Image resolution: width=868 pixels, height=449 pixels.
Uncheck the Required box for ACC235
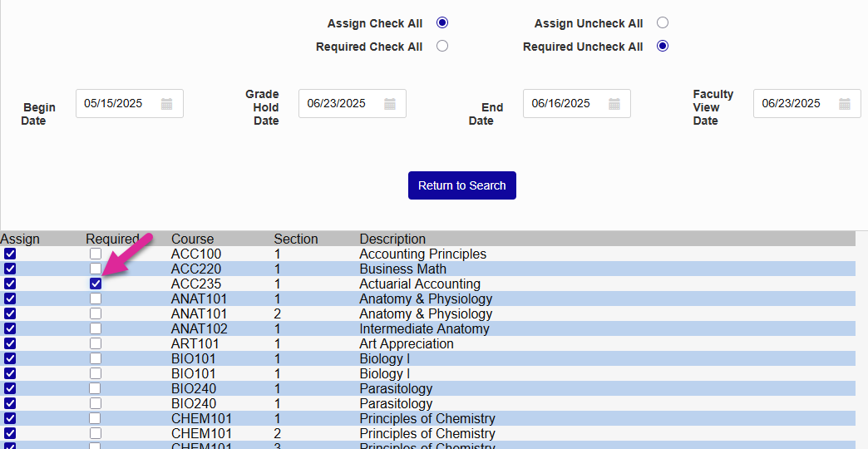click(x=96, y=284)
